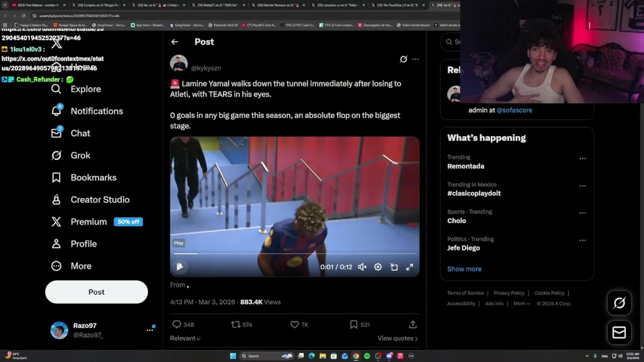Image resolution: width=644 pixels, height=362 pixels.
Task: Click the 883.4K Views count
Action: pos(261,302)
